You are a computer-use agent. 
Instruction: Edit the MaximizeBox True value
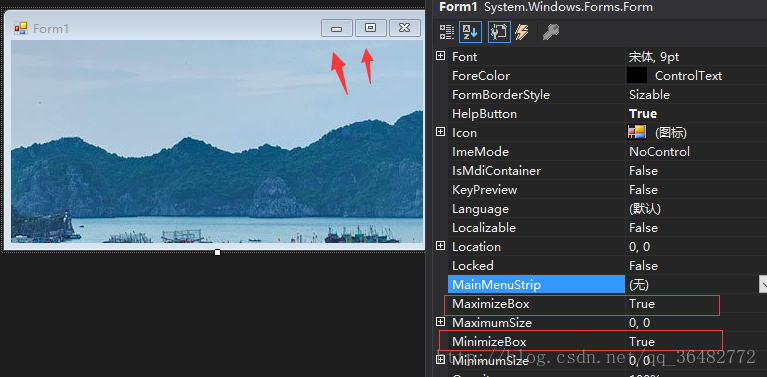(x=642, y=304)
